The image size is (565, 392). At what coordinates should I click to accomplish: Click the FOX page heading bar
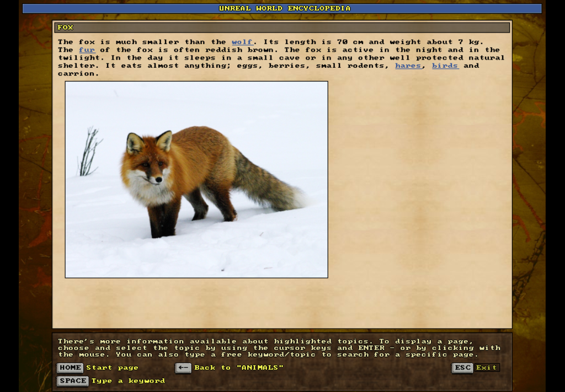click(x=281, y=28)
